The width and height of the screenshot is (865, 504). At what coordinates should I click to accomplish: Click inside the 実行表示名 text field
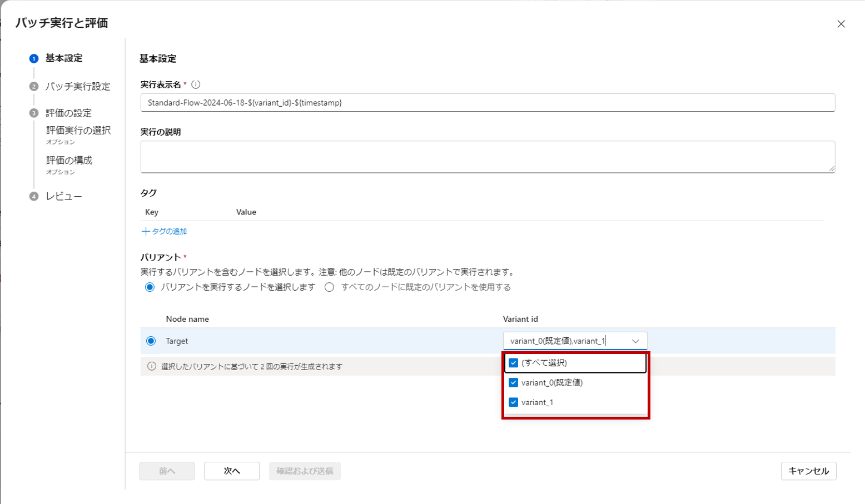(x=389, y=102)
